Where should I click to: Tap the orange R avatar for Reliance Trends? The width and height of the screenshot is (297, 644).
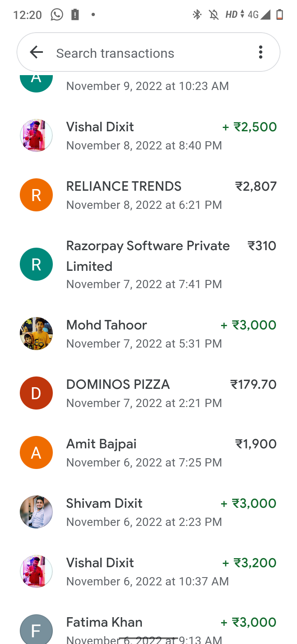tap(36, 195)
